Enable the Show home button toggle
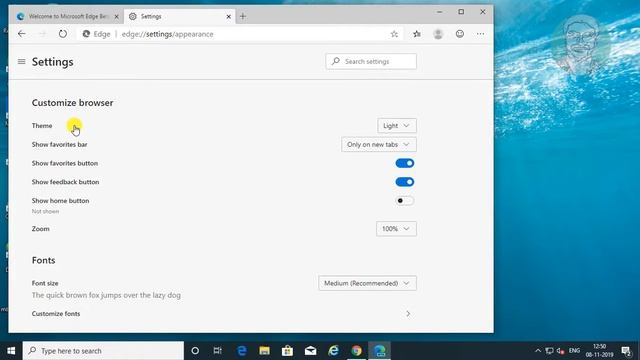The width and height of the screenshot is (640, 360). click(x=404, y=201)
